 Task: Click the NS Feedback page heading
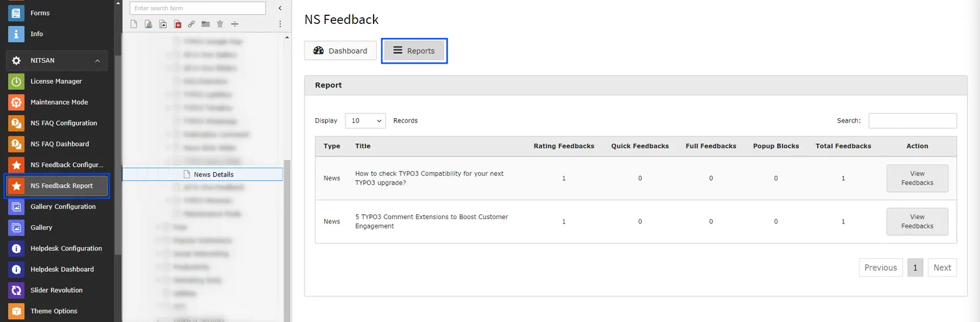(x=341, y=20)
